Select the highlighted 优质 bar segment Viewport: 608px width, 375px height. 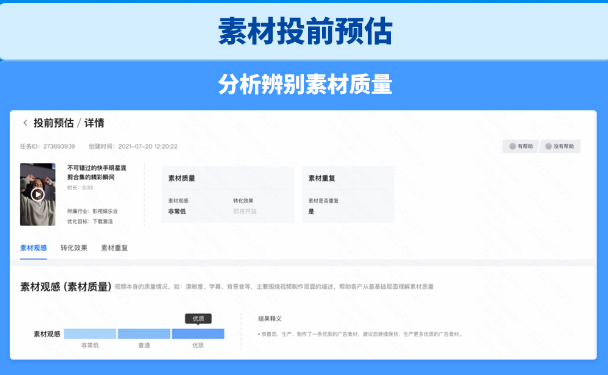click(x=198, y=334)
